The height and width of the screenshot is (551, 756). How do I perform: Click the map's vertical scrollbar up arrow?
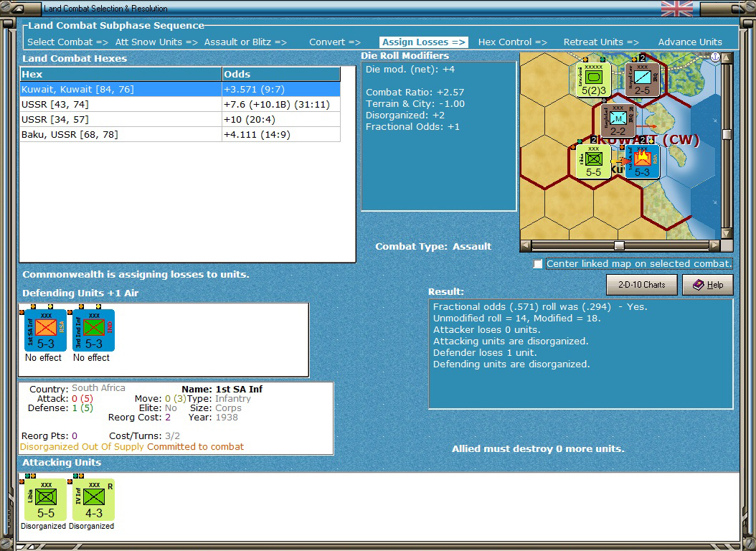(x=727, y=58)
